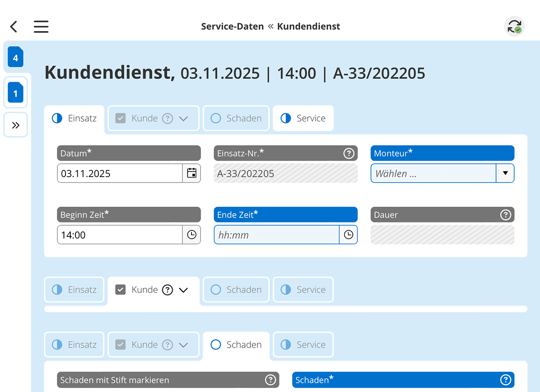Toggle the Kunde checkbox in the second tab row
Image resolution: width=540 pixels, height=392 pixels.
(x=120, y=289)
